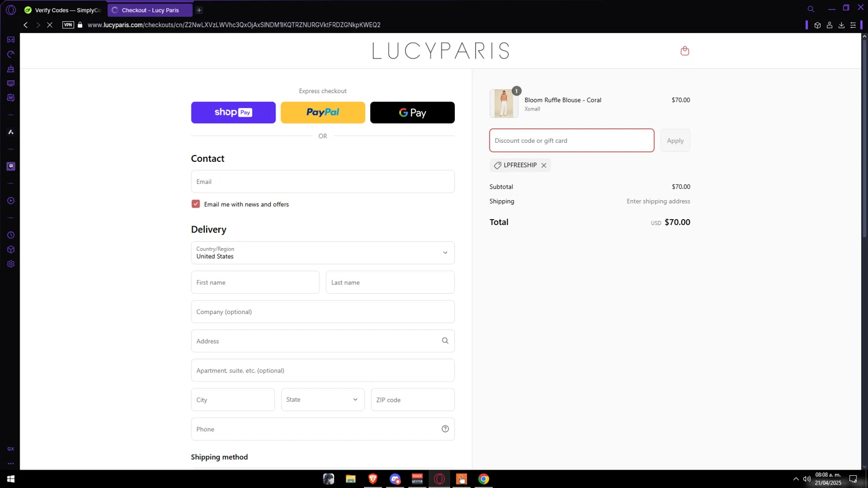
Task: Open the profile account icon in toolbar
Action: [829, 25]
